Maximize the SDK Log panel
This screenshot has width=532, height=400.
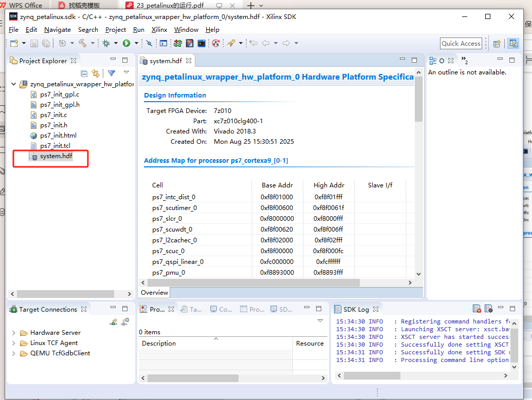coord(512,309)
